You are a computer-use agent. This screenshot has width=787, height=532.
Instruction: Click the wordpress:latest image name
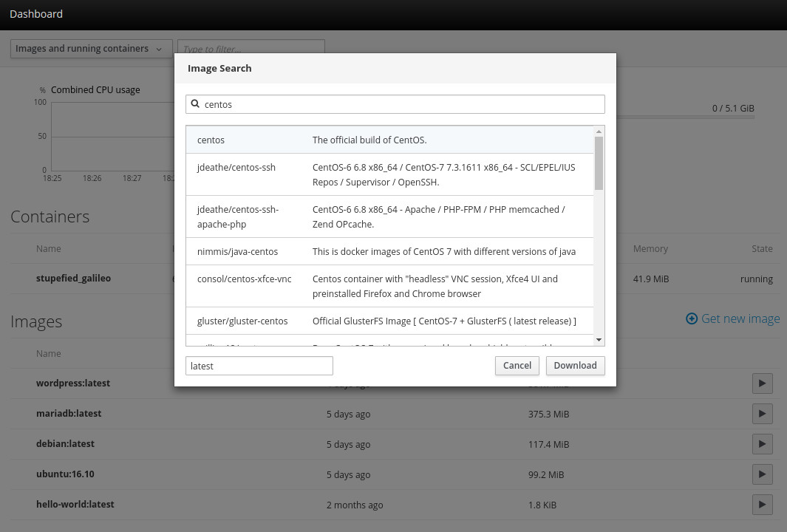73,383
